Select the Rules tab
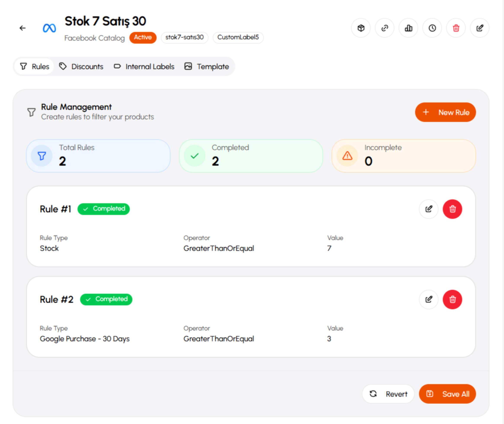Viewport: 504px width, 424px height. [x=35, y=67]
